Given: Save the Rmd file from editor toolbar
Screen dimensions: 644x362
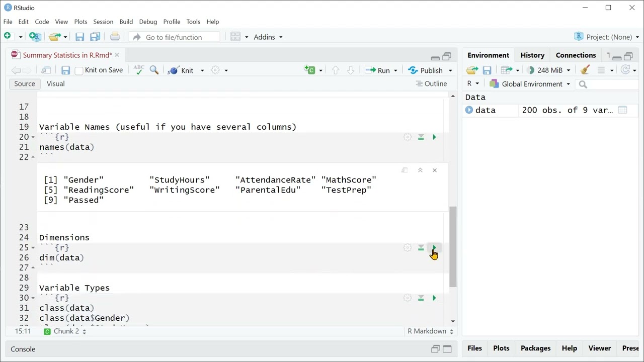Looking at the screenshot, I should (65, 70).
